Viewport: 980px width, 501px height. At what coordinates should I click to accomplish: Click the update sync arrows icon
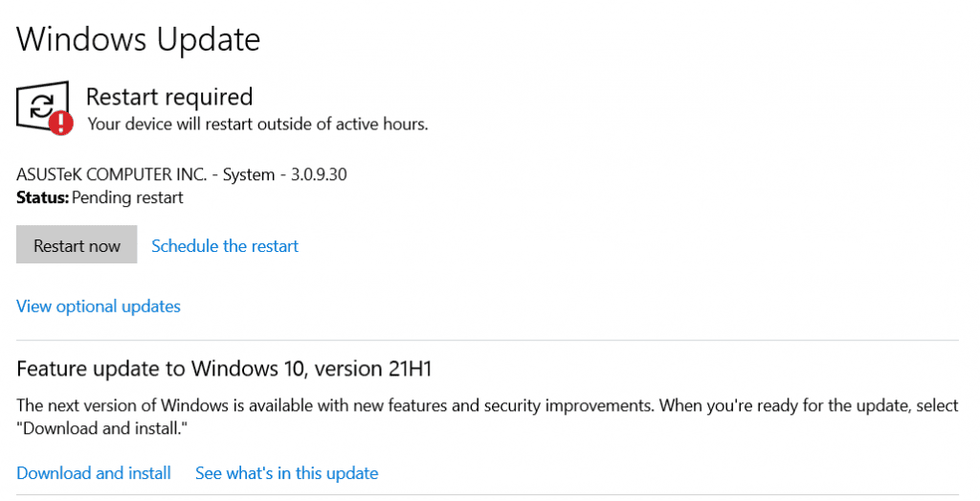click(41, 105)
